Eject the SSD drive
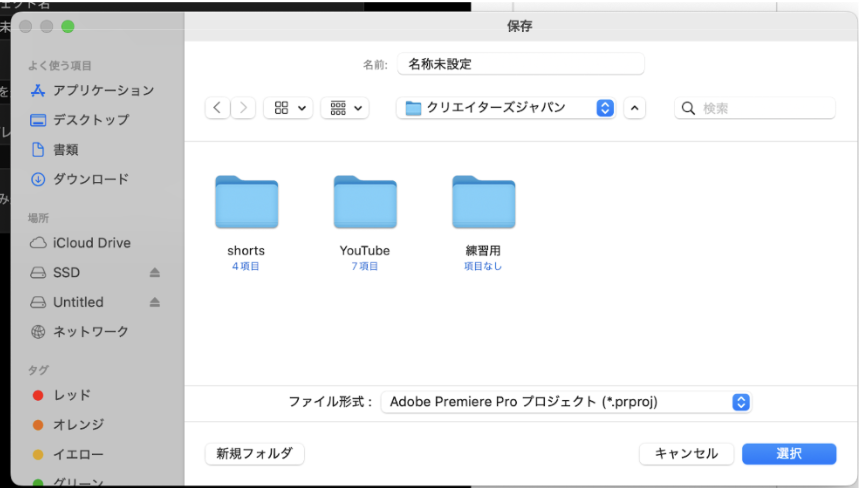The width and height of the screenshot is (860, 488). [x=155, y=273]
